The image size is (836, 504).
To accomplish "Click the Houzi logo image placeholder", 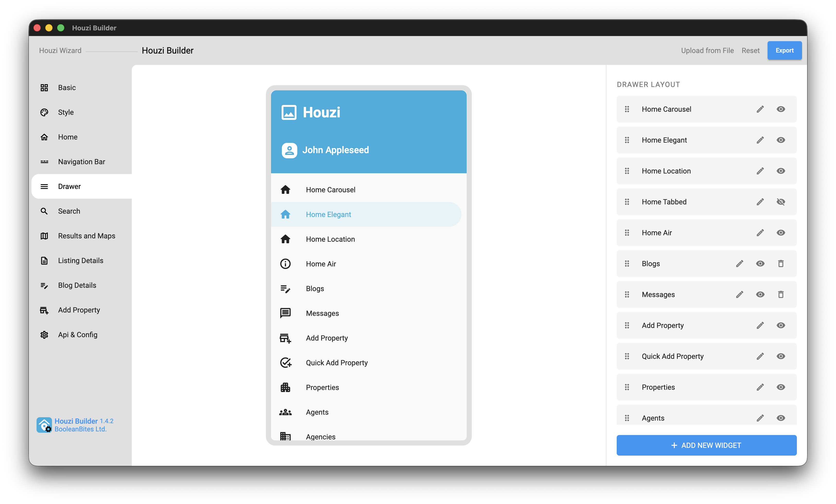I will pos(289,112).
